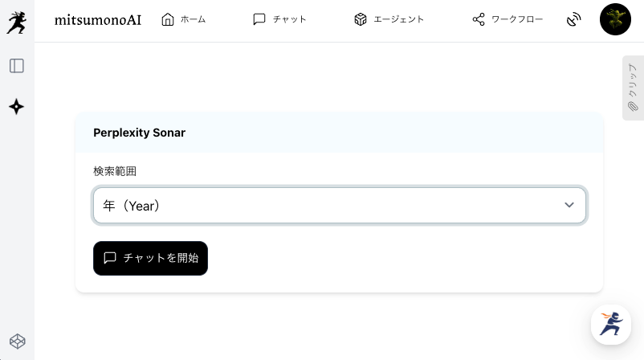Go to the チャット menu item

point(279,19)
